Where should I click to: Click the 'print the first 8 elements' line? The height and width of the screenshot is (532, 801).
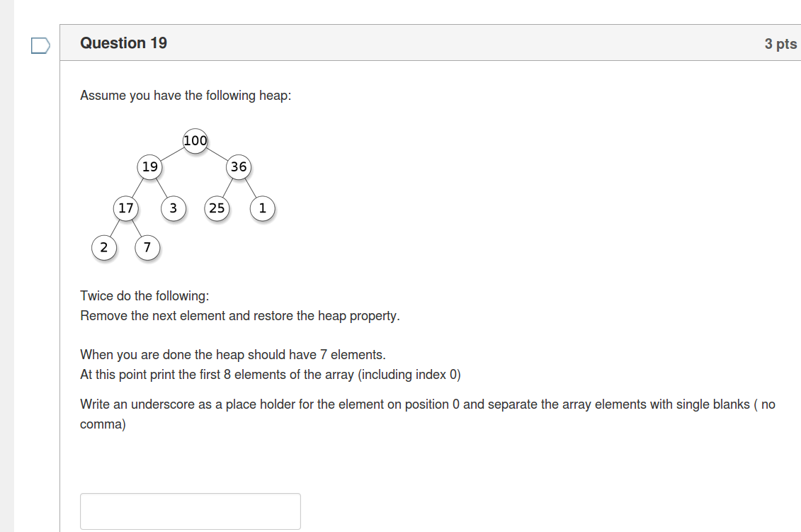click(271, 375)
